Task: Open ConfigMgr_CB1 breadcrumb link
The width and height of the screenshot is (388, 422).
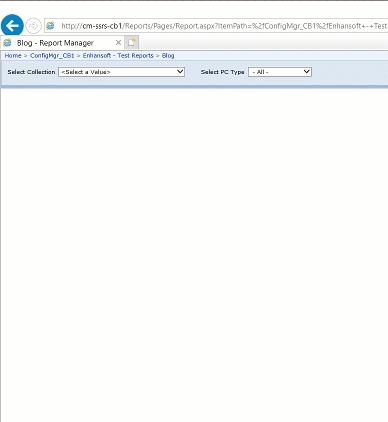Action: coord(52,56)
